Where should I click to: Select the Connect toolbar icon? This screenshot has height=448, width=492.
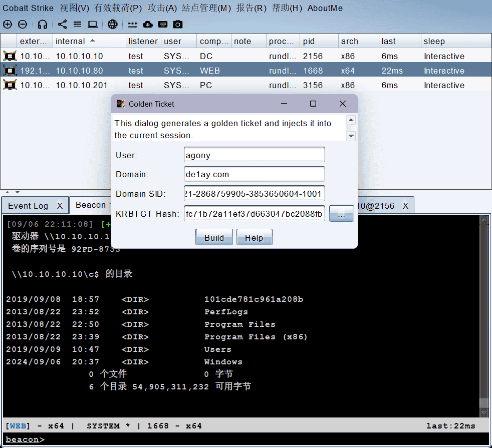pyautogui.click(x=8, y=24)
